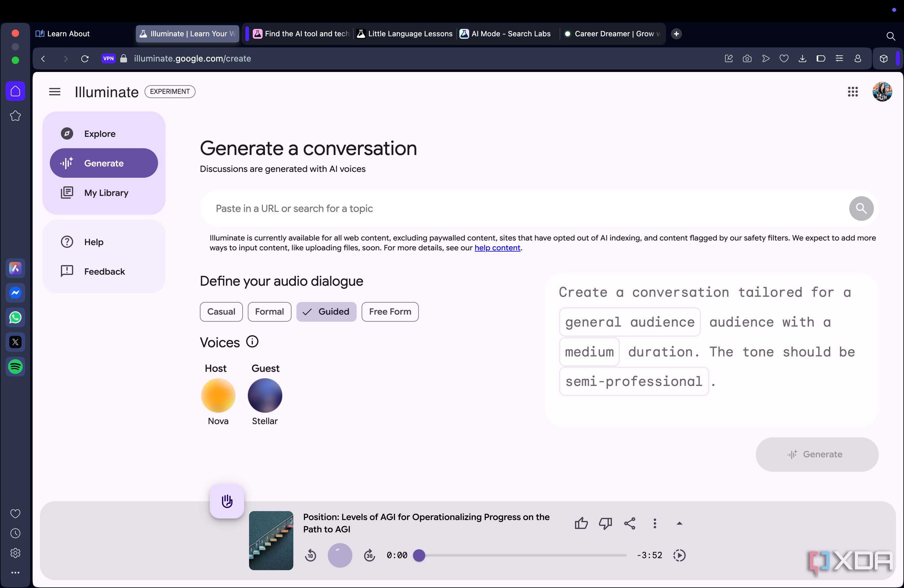Expand the audio player panel

point(680,523)
